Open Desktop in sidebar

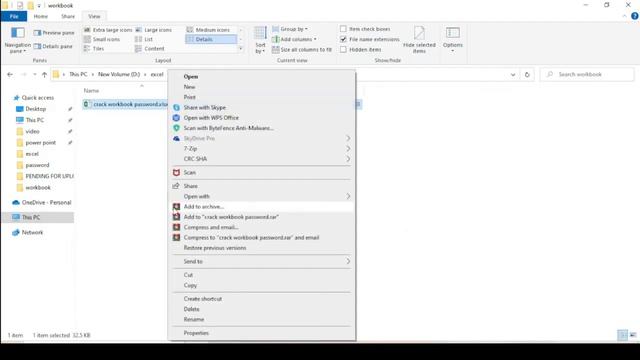point(36,109)
